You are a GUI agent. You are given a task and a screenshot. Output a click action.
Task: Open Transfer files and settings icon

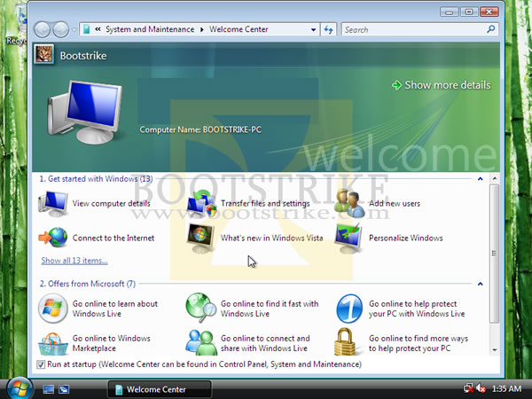point(201,203)
